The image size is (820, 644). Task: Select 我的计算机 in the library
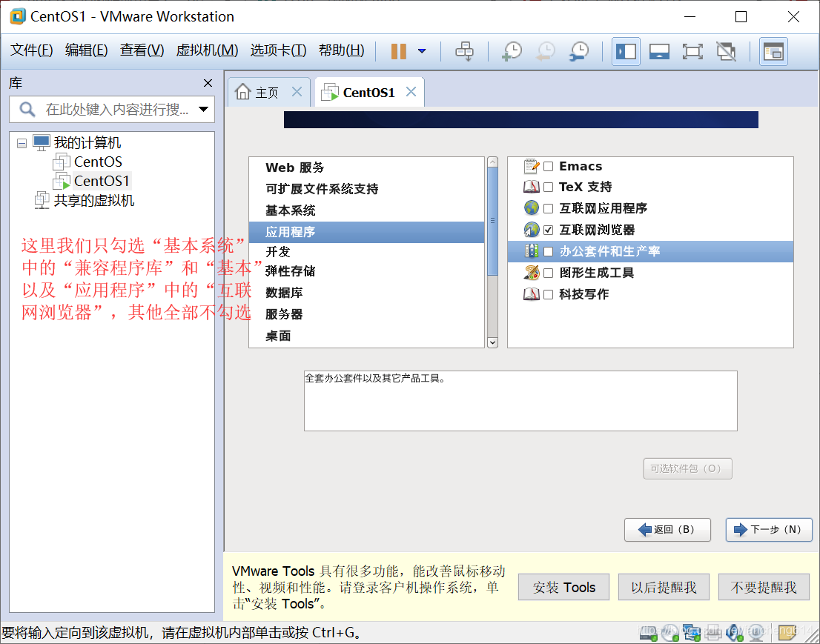pos(87,143)
